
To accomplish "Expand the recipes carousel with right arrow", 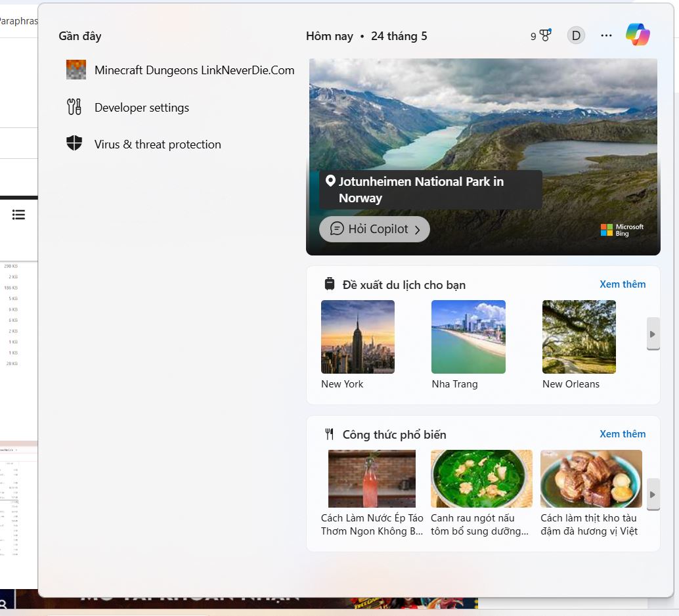I will coord(653,495).
